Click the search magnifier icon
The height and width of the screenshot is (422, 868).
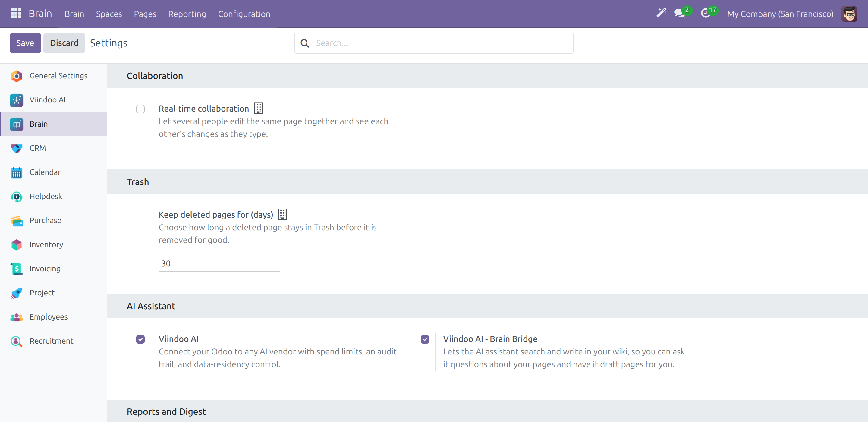coord(305,43)
